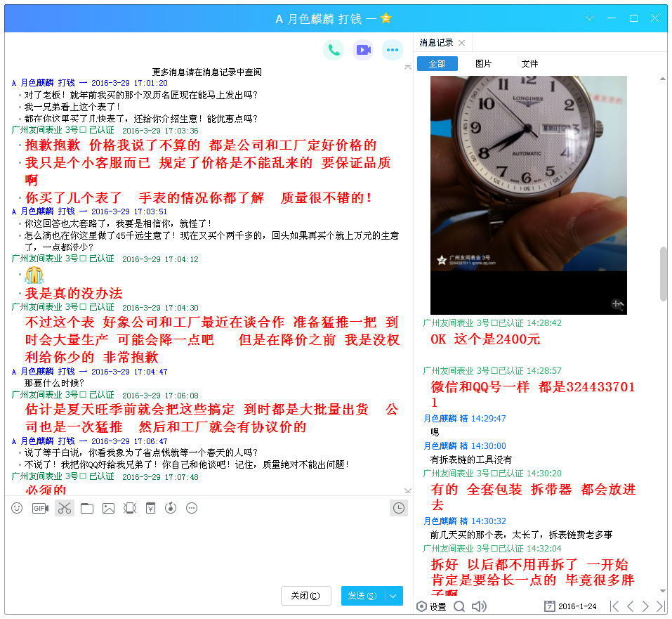This screenshot has width=672, height=619.
Task: Click message text OK 这个是2400元
Action: click(485, 339)
